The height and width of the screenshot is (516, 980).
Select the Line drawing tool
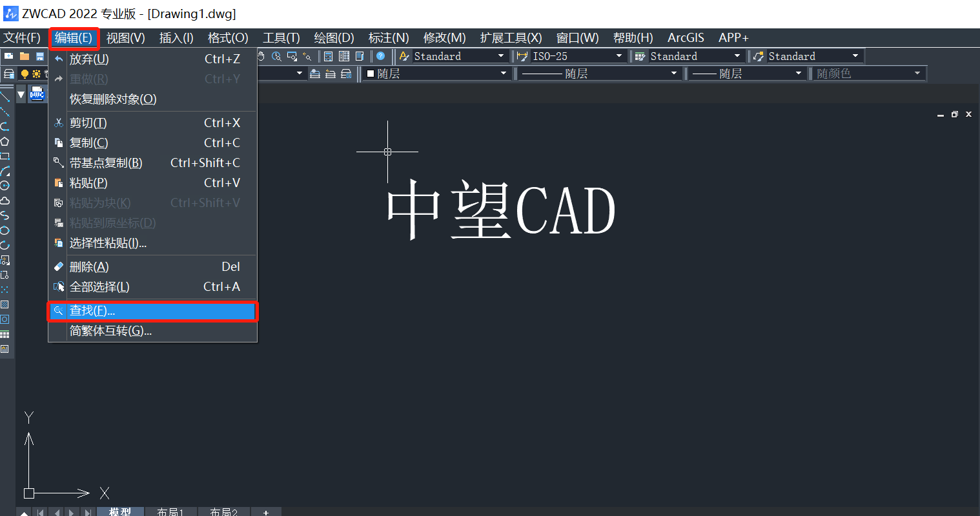pyautogui.click(x=5, y=97)
